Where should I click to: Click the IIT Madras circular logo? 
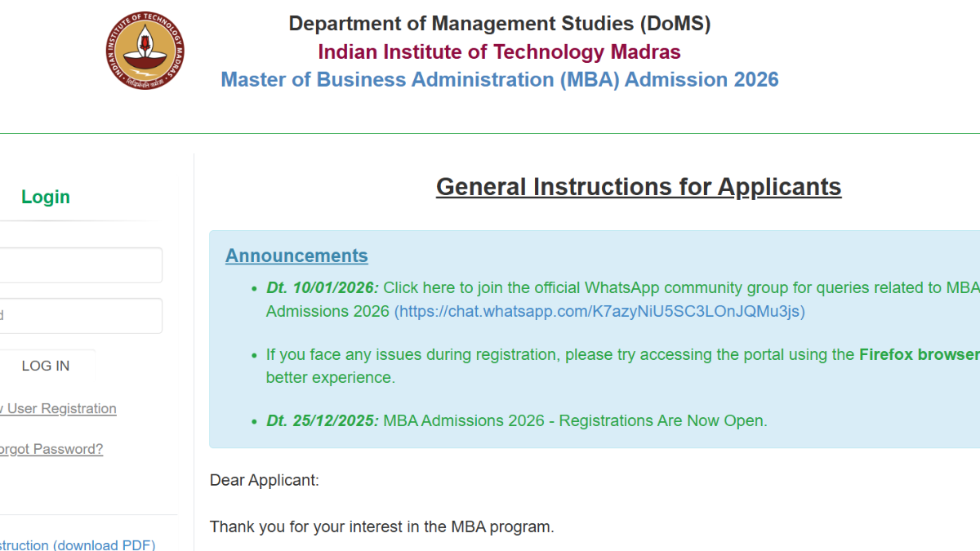pyautogui.click(x=145, y=51)
